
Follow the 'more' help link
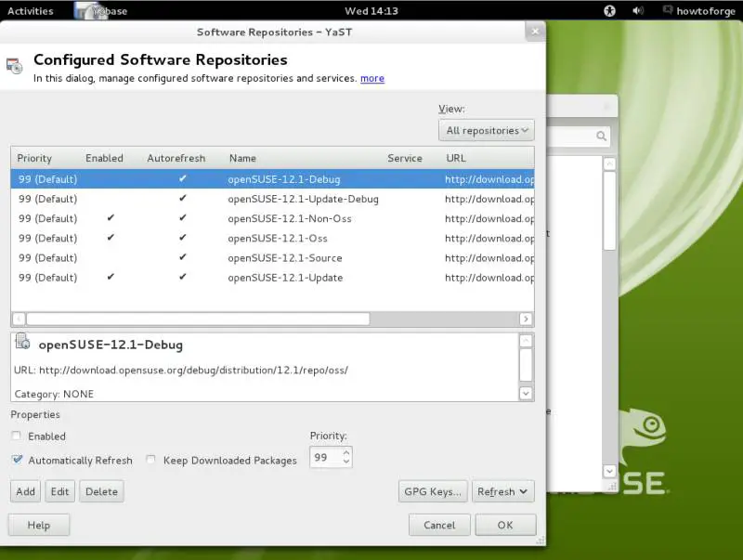pyautogui.click(x=372, y=78)
